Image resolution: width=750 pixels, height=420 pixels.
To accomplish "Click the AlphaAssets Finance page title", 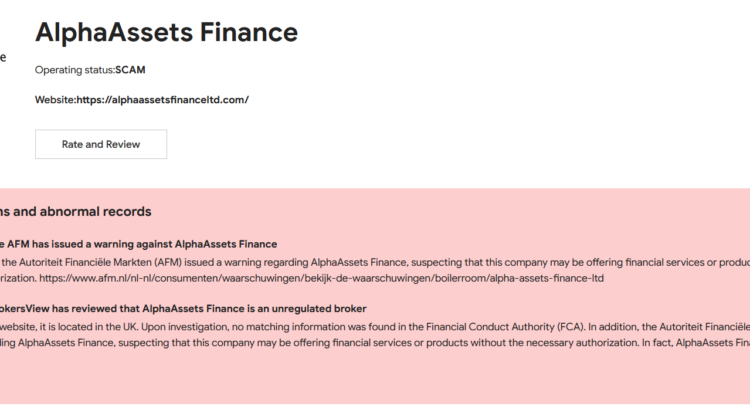I will pos(166,32).
